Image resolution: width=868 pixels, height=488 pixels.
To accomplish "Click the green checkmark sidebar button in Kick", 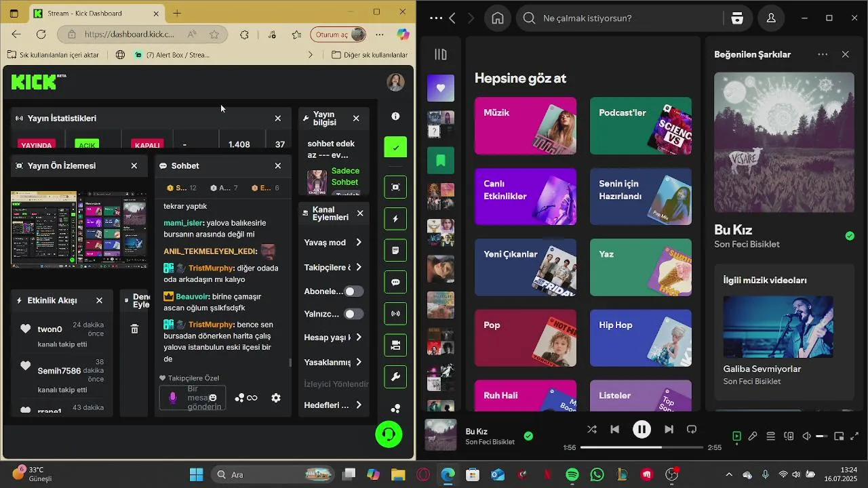I will 395,147.
